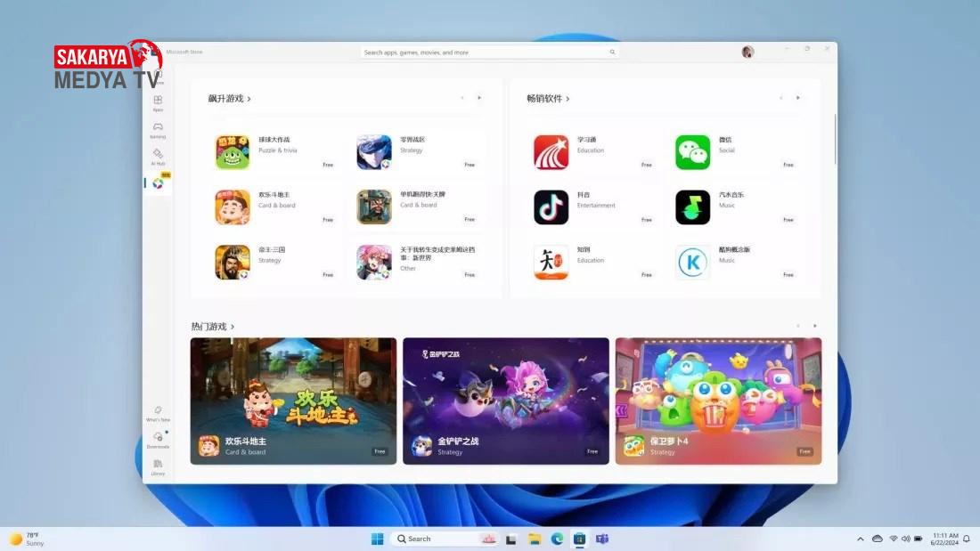Click the Free button for 欢乐斗地主 banner
The image size is (980, 551).
coord(380,451)
